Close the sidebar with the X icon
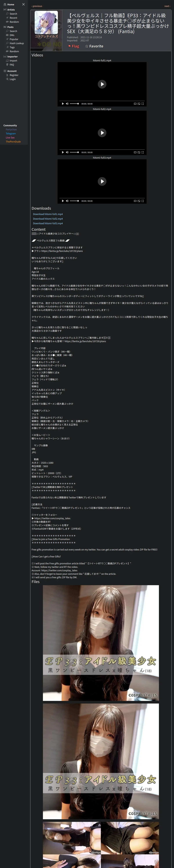The image size is (174, 868). [x=23, y=4]
